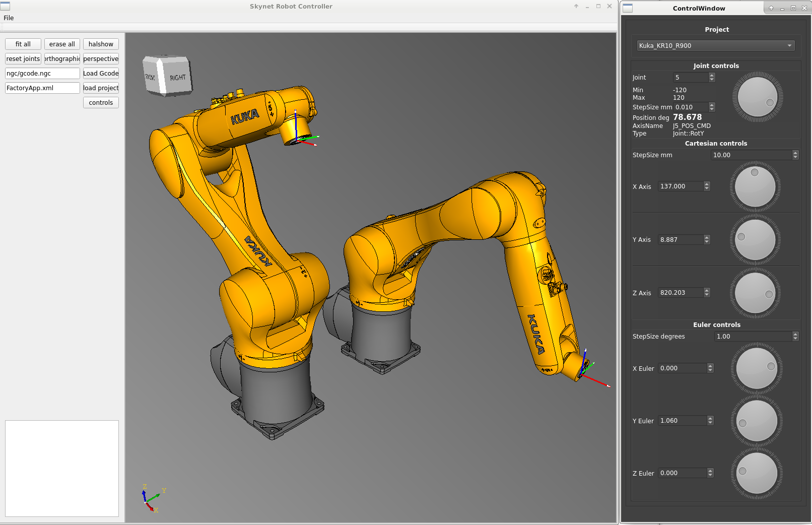Image resolution: width=812 pixels, height=525 pixels.
Task: Click the ControlWindow title bar window icon
Action: 628,8
